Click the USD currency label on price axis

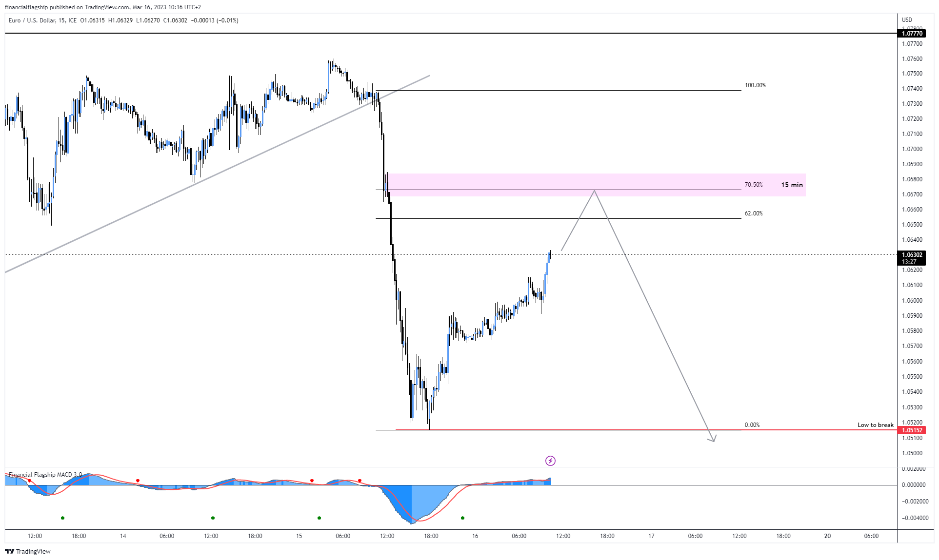coord(907,20)
